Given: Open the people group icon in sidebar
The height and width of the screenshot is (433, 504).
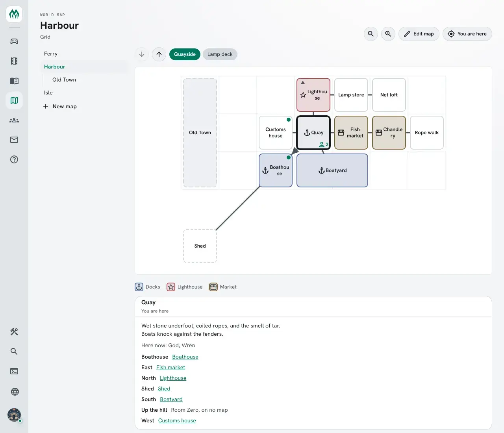Looking at the screenshot, I should click(x=14, y=120).
